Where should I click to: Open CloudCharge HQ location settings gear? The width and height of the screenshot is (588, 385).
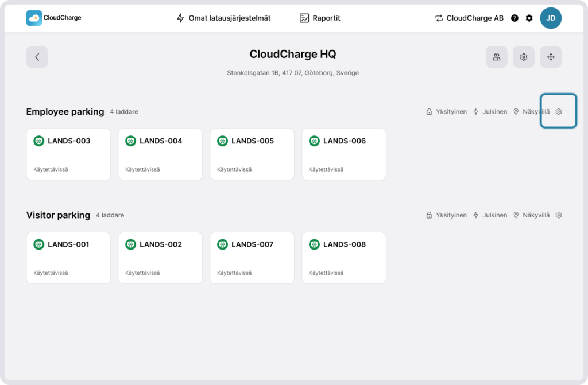[524, 57]
